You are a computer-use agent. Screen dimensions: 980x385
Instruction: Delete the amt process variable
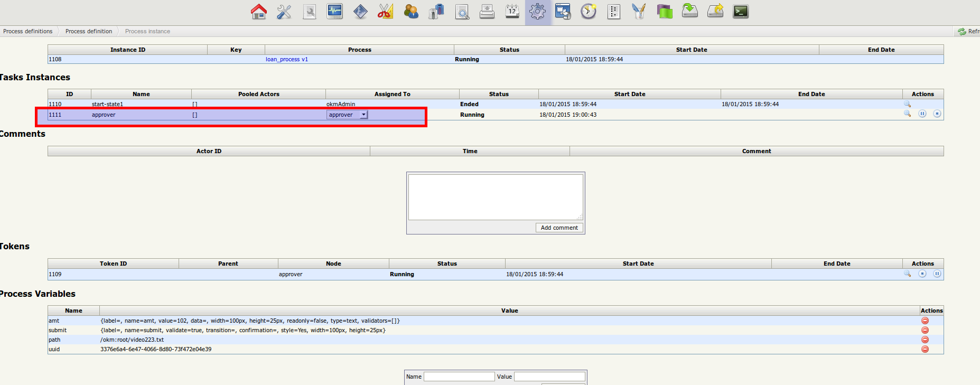(x=925, y=321)
